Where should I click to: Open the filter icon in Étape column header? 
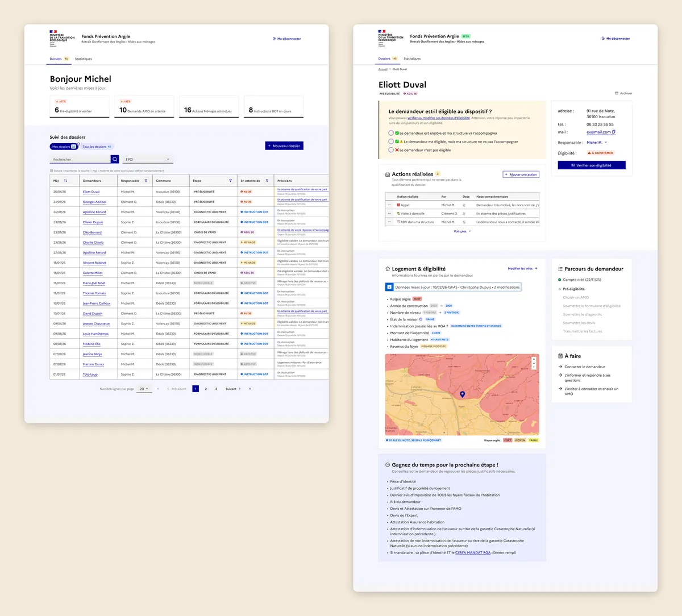pyautogui.click(x=230, y=181)
